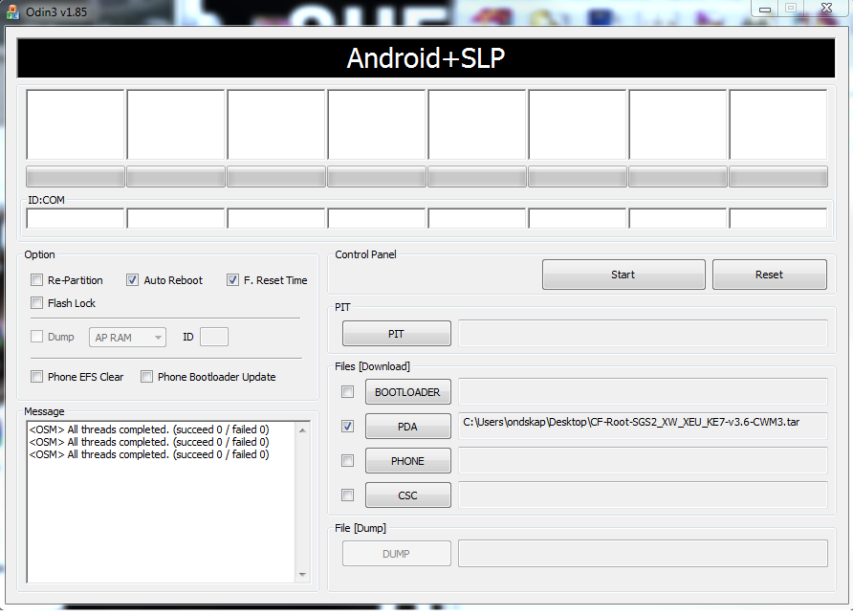
Task: Tick the Dump checkbox
Action: [x=36, y=337]
